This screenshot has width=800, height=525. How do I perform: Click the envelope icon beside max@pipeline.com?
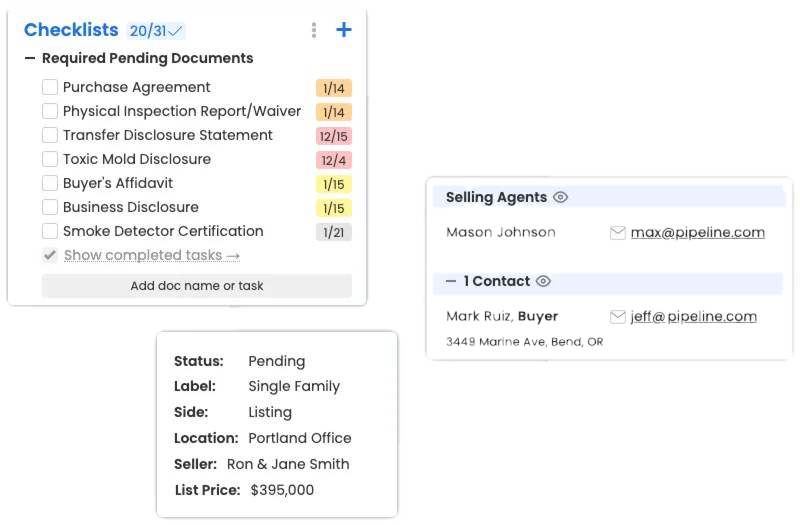[618, 233]
